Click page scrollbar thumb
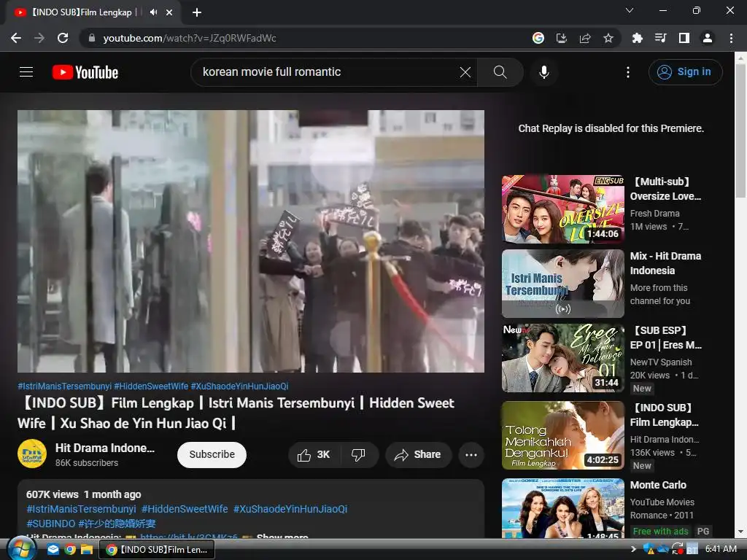The width and height of the screenshot is (747, 560). (x=741, y=131)
